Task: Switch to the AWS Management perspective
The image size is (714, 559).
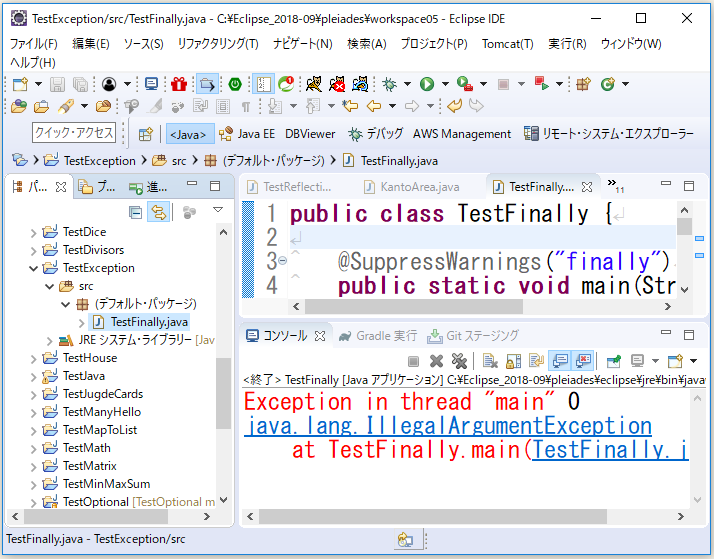Action: point(462,134)
